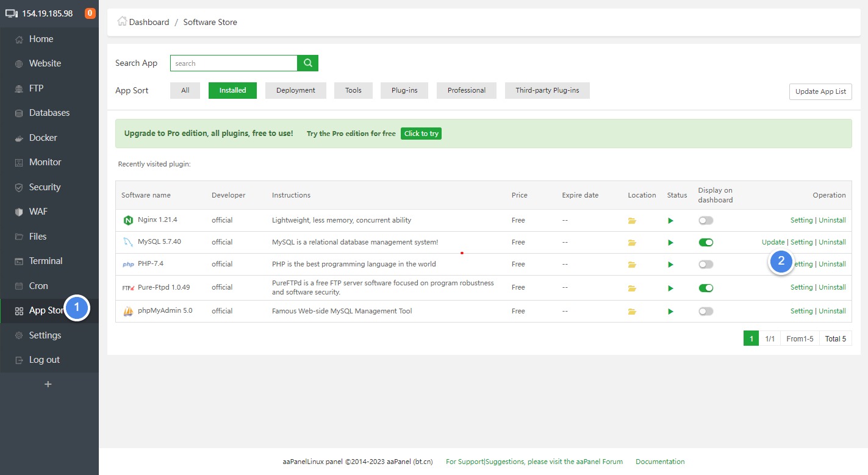Click the Nginx logo icon
Image resolution: width=868 pixels, height=475 pixels.
pos(128,220)
